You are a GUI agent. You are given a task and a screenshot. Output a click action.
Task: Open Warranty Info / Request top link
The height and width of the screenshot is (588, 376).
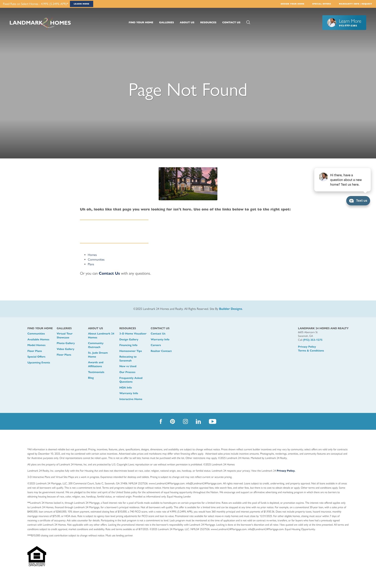click(x=355, y=4)
